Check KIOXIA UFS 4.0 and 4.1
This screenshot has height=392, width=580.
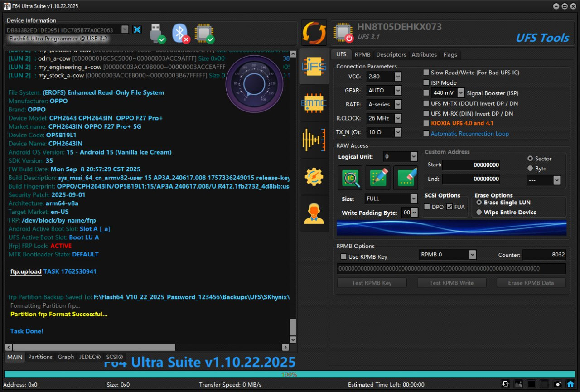pyautogui.click(x=426, y=123)
